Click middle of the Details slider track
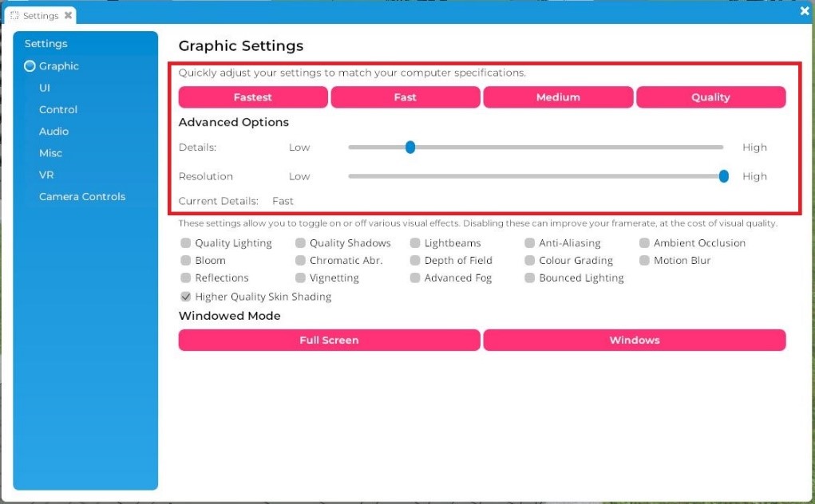 pyautogui.click(x=536, y=148)
